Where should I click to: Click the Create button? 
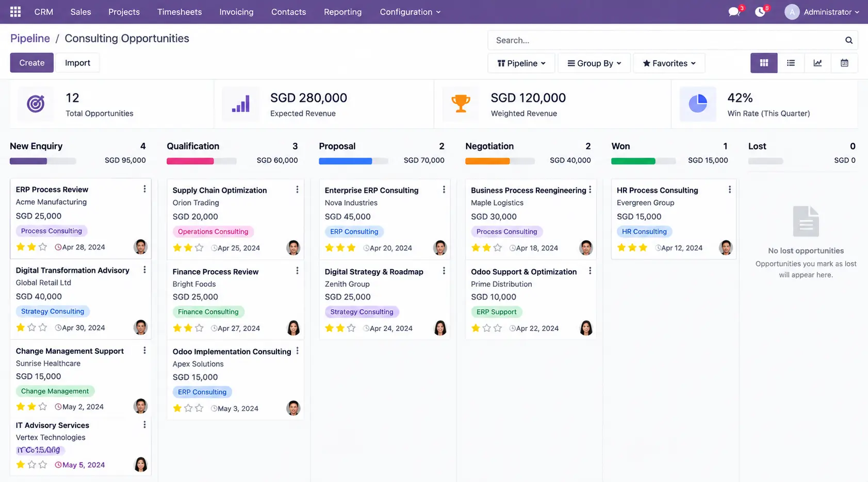[32, 62]
